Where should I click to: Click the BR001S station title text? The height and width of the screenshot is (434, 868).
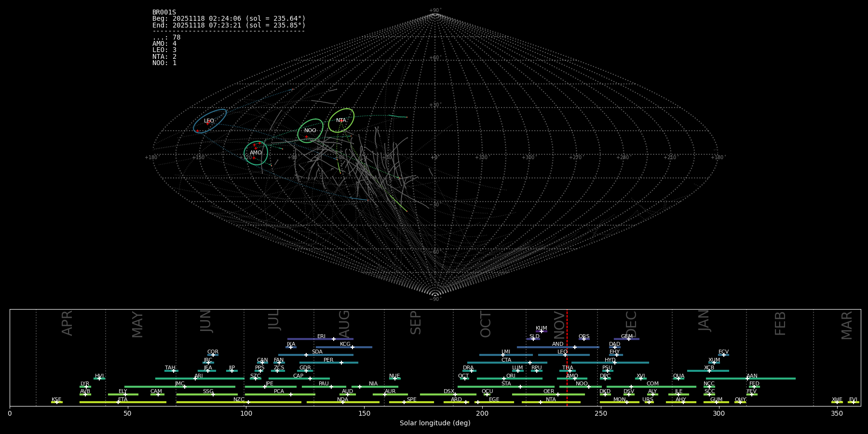[x=164, y=12]
